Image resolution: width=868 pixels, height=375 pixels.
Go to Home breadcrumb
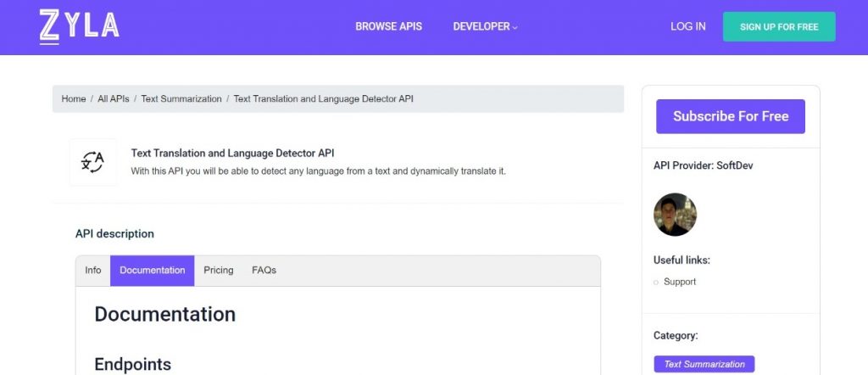coord(74,98)
